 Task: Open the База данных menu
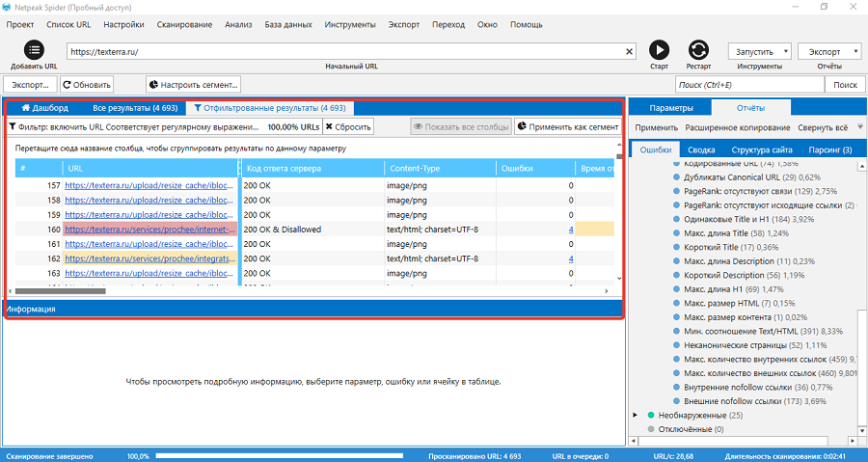[288, 24]
